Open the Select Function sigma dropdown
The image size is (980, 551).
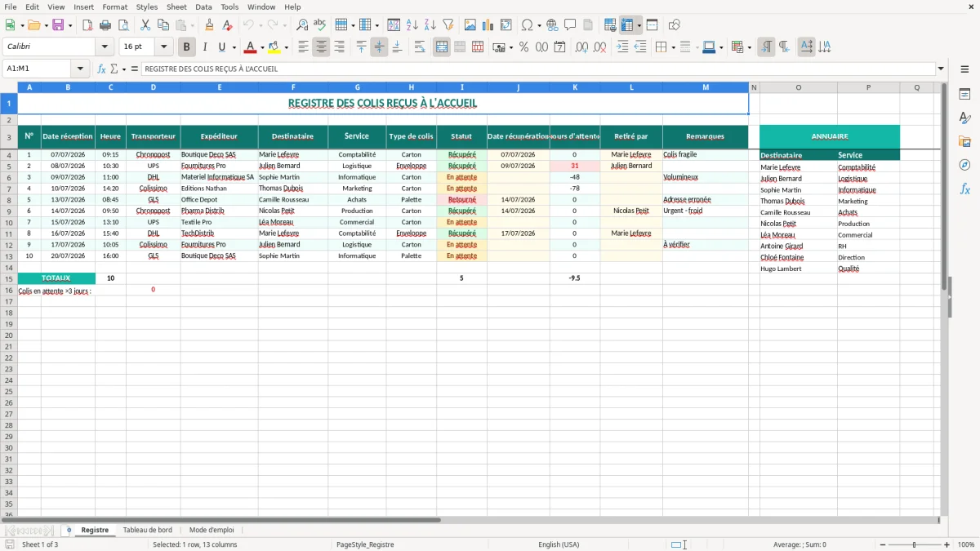[x=123, y=69]
